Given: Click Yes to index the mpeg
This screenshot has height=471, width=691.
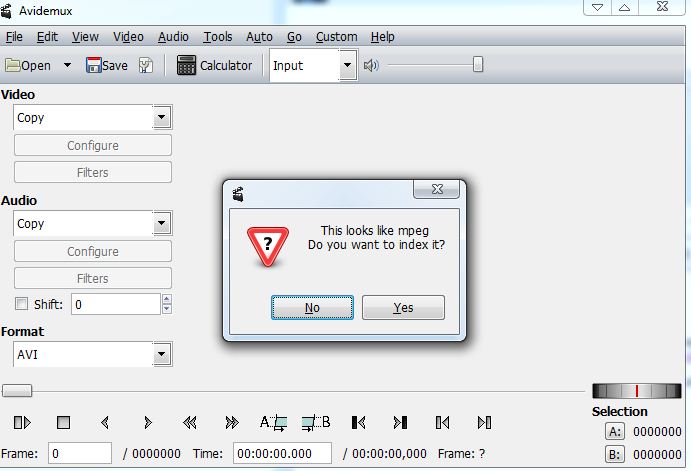Looking at the screenshot, I should (x=403, y=308).
